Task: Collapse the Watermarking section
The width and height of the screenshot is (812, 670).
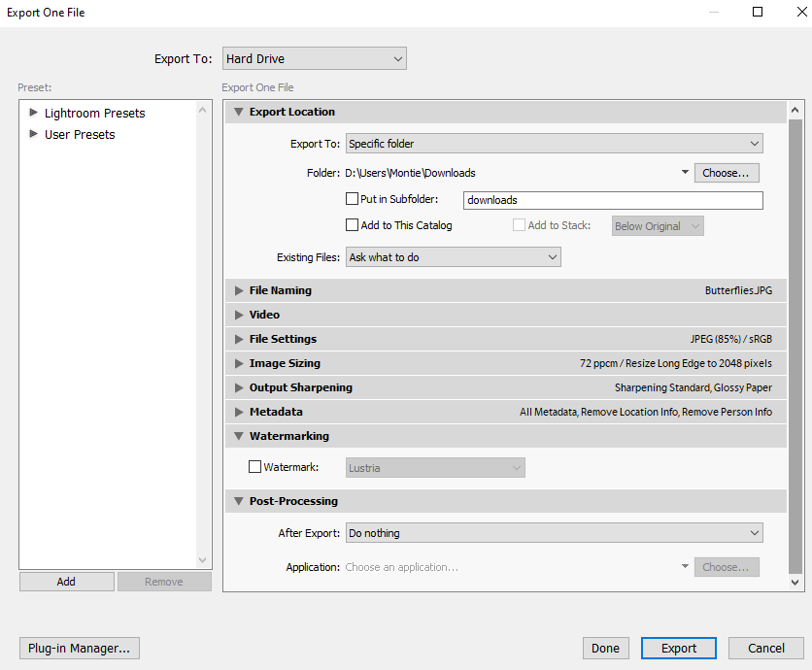Action: [239, 435]
